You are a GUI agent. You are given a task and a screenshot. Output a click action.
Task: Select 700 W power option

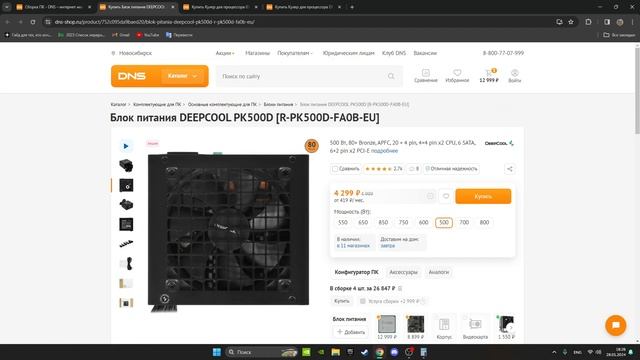(464, 222)
